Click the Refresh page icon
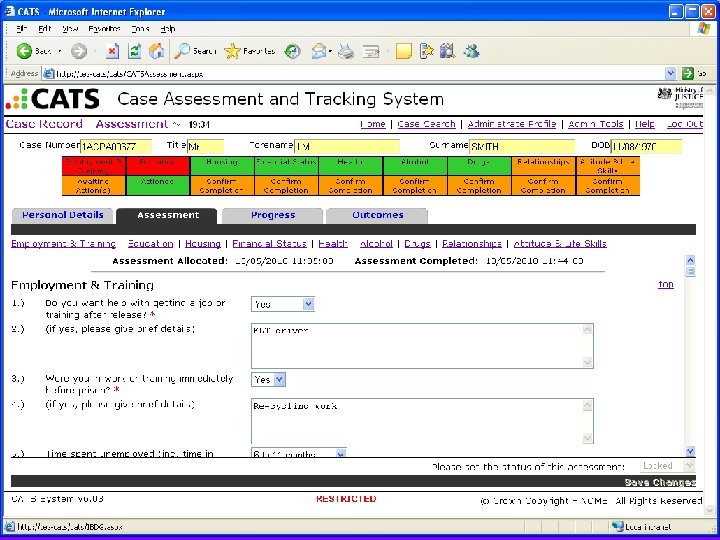This screenshot has height=540, width=720. pyautogui.click(x=135, y=51)
